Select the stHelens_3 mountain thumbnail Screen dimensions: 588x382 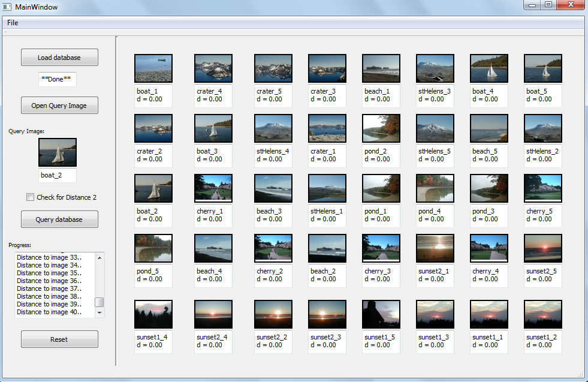435,68
